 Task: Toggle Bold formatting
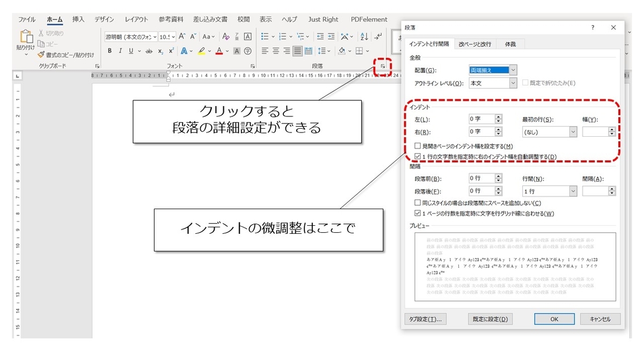point(110,51)
